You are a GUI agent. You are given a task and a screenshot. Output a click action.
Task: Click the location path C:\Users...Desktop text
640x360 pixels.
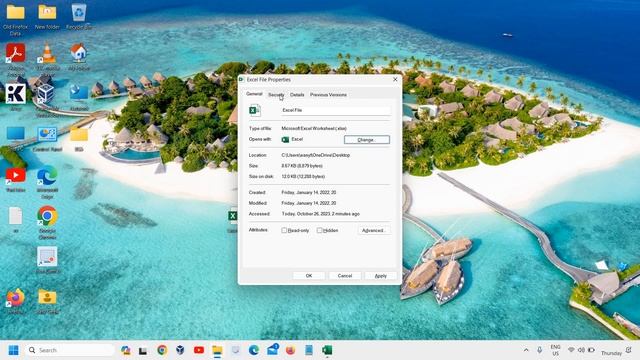316,155
